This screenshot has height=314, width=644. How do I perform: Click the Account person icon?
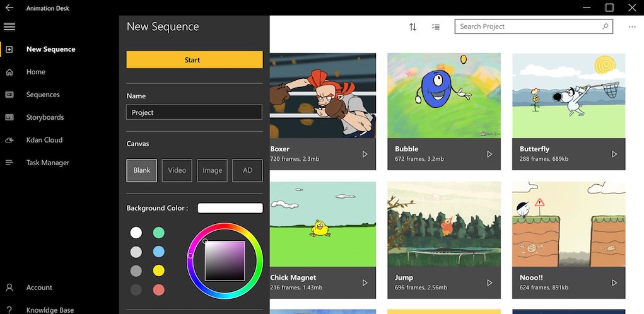[9, 288]
